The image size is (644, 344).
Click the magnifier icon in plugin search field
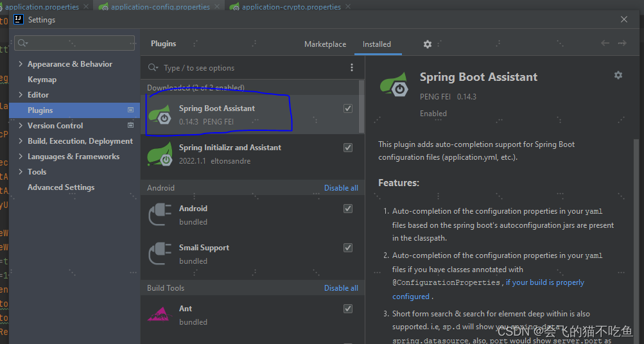(153, 68)
